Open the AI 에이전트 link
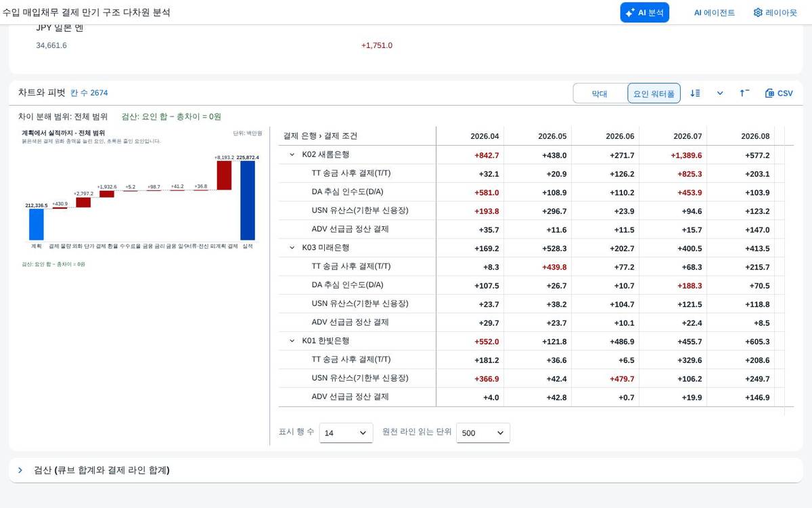Screen dimensions: 812x508 [714, 12]
